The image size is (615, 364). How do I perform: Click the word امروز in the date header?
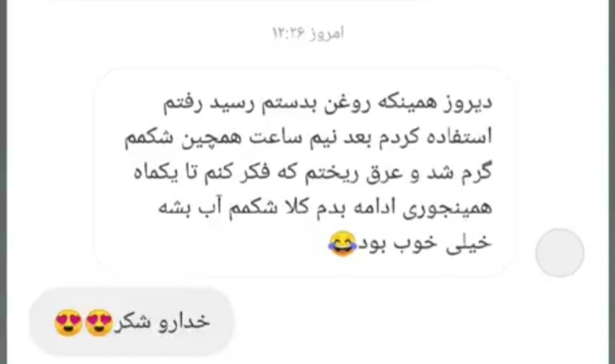tap(327, 34)
